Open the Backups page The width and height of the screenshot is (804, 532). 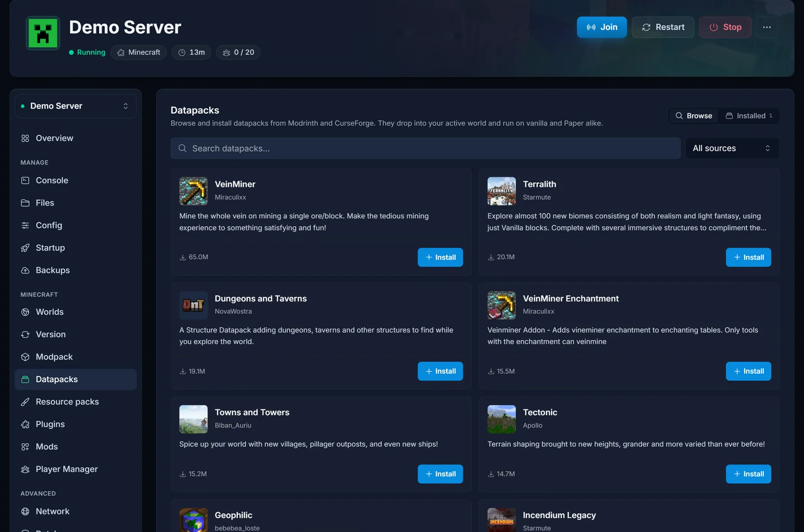(75, 270)
